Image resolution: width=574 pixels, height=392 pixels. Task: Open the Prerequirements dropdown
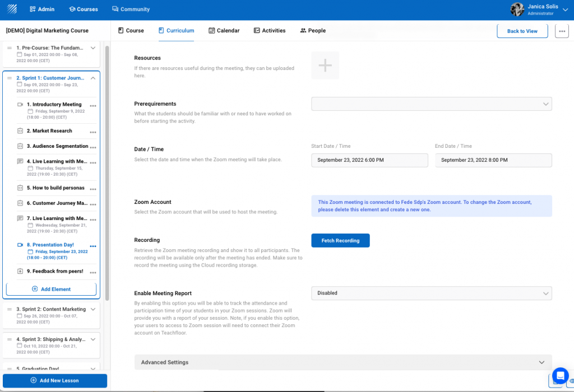pyautogui.click(x=431, y=104)
